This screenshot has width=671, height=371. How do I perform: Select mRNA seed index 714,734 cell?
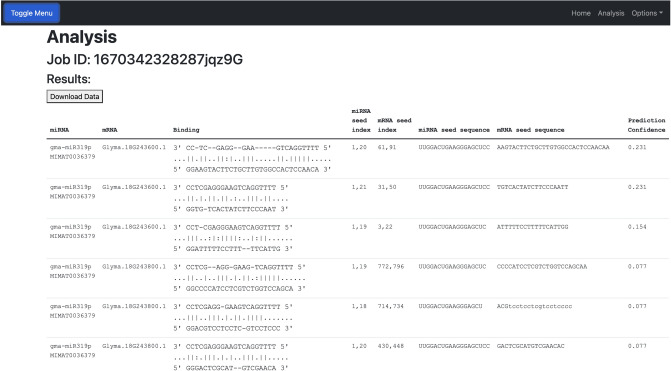[391, 306]
